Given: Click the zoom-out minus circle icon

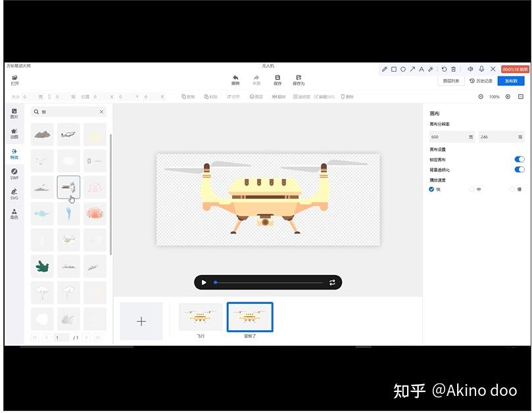Looking at the screenshot, I should click(481, 97).
